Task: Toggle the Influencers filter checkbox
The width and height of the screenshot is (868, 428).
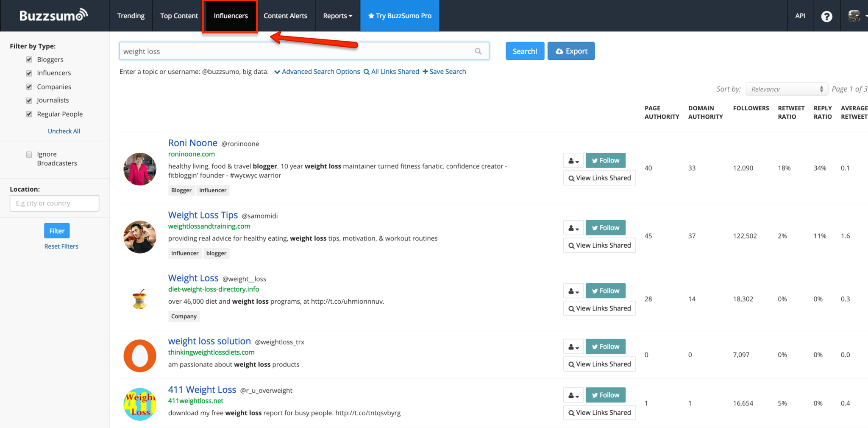Action: (29, 73)
